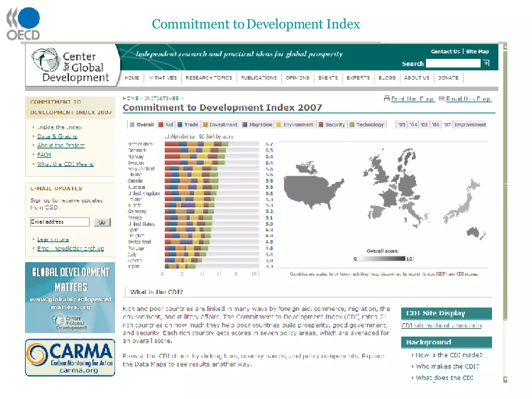The height and width of the screenshot is (399, 532).
Task: Follow the Learn more link
Action: point(53,239)
